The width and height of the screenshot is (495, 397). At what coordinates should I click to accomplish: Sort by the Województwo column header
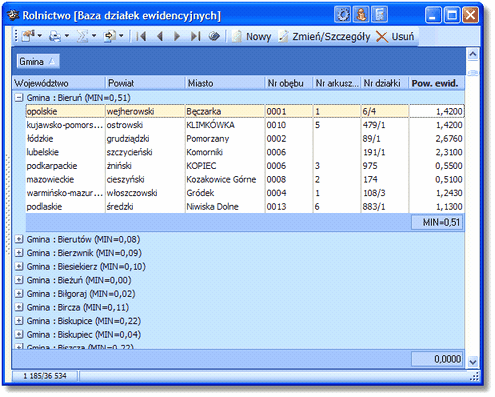pos(59,83)
